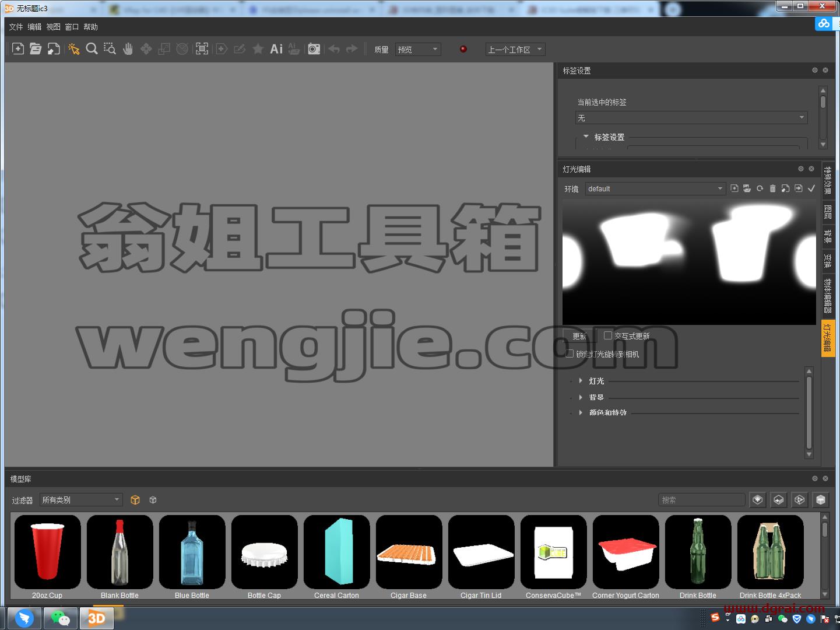This screenshot has height=630, width=840.
Task: Click the last model library view icon
Action: (x=821, y=500)
